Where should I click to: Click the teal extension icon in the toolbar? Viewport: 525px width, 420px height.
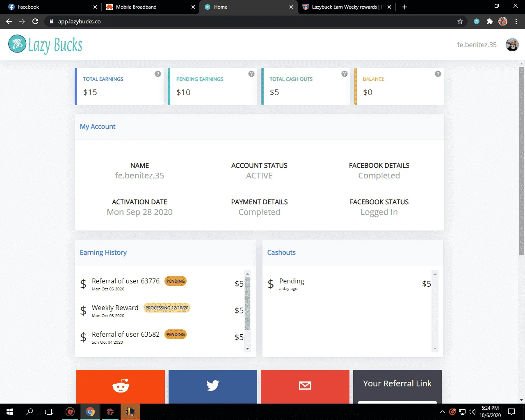[x=477, y=21]
